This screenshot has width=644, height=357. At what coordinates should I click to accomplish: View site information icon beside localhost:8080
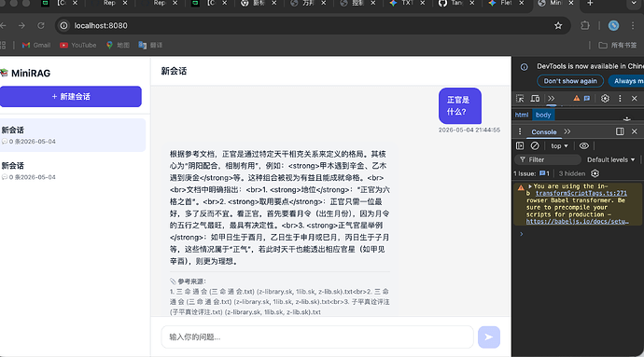pyautogui.click(x=63, y=25)
